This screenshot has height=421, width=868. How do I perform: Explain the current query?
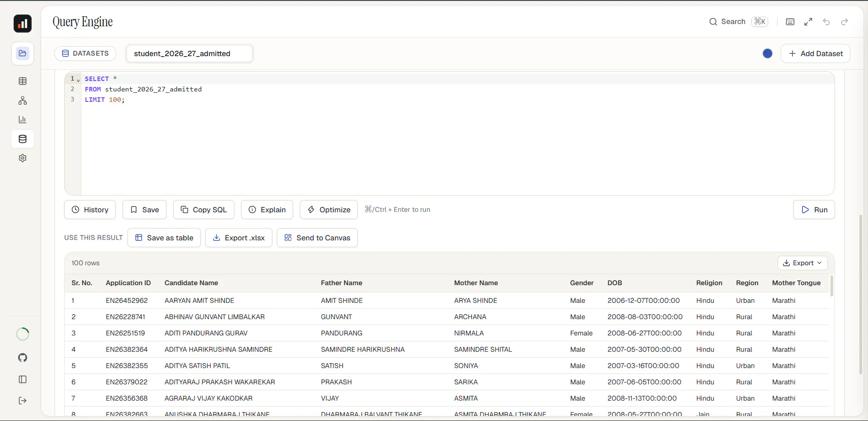tap(267, 210)
